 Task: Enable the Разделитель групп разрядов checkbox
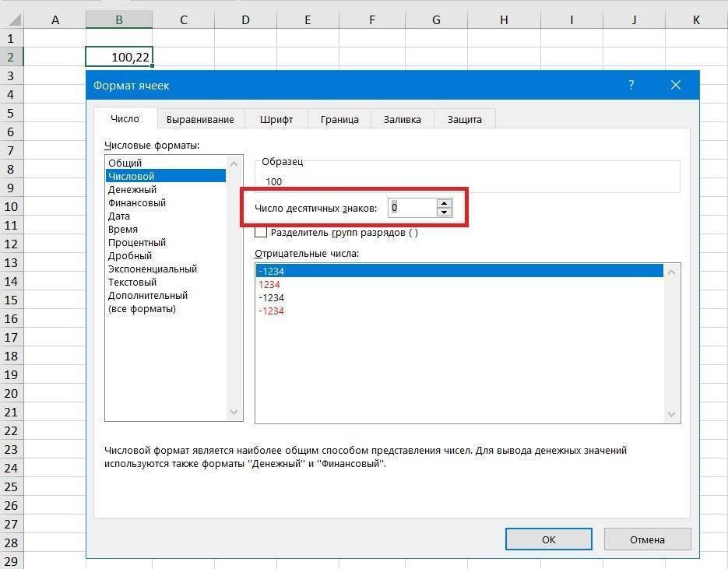[261, 232]
